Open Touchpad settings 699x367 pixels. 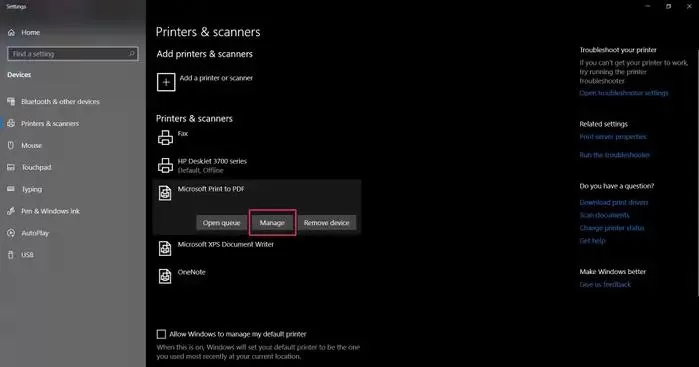[x=36, y=167]
